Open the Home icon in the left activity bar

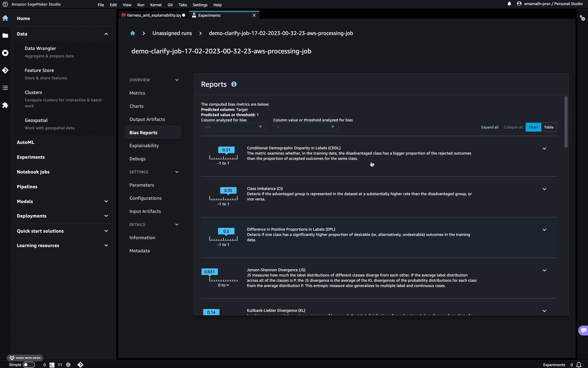pos(5,18)
